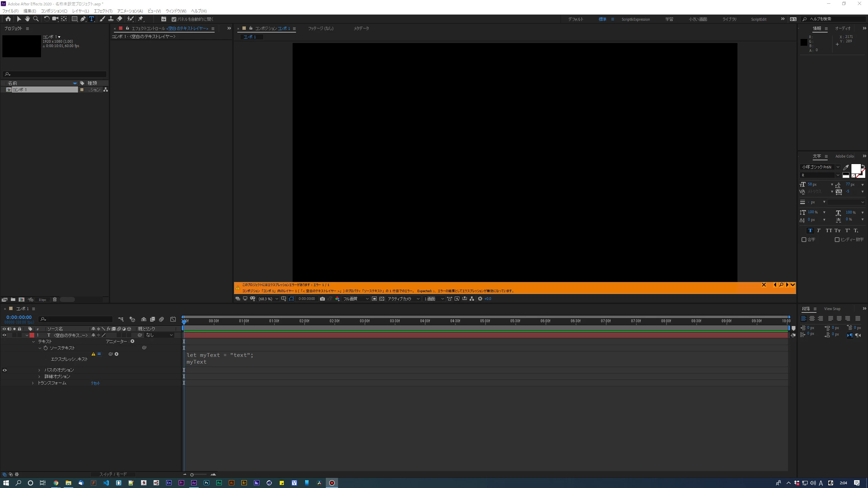Choose the Pen tool
The image size is (868, 488).
pyautogui.click(x=83, y=19)
